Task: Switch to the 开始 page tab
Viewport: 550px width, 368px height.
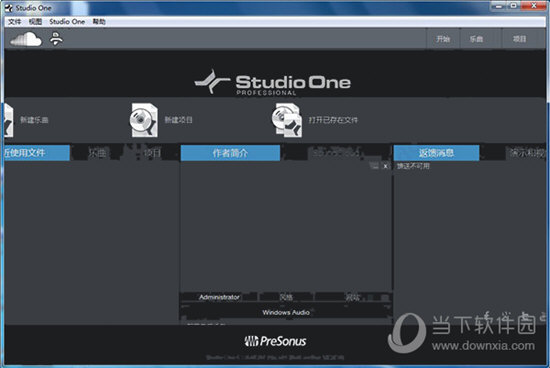Action: 443,39
